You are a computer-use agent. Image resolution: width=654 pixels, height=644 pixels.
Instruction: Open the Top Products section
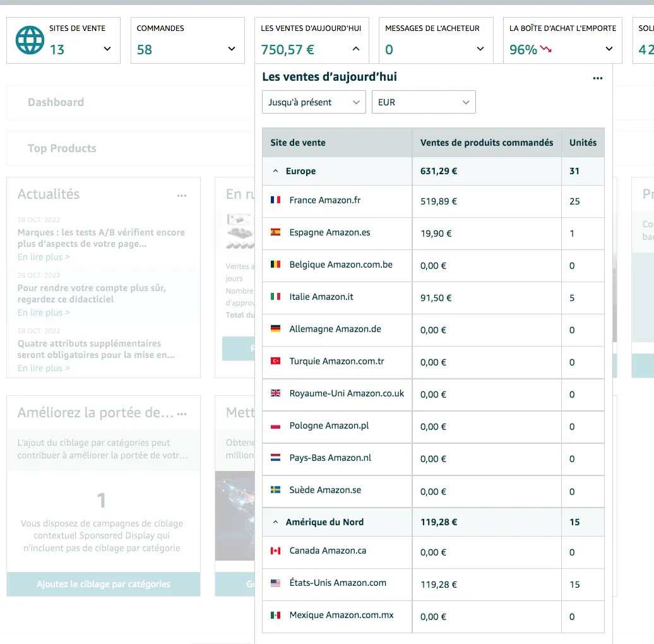click(62, 148)
